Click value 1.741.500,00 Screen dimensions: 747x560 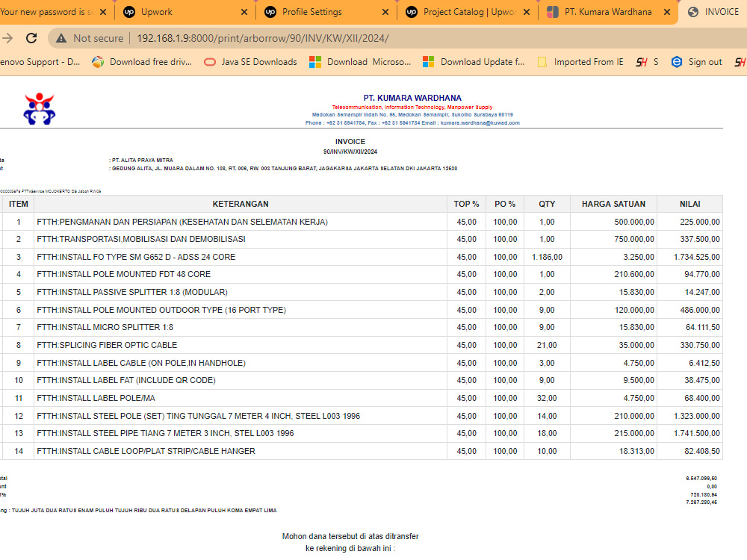pyautogui.click(x=696, y=433)
